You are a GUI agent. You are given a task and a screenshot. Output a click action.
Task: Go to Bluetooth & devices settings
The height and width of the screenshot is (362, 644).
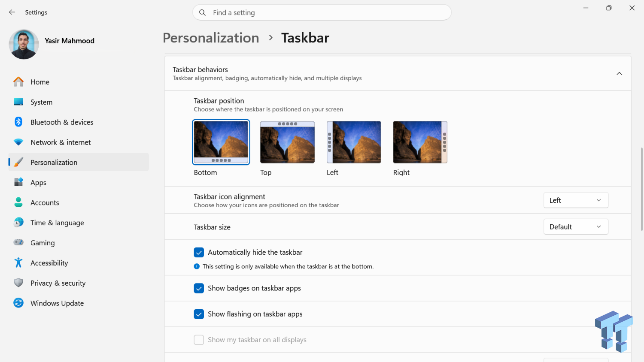pyautogui.click(x=79, y=122)
